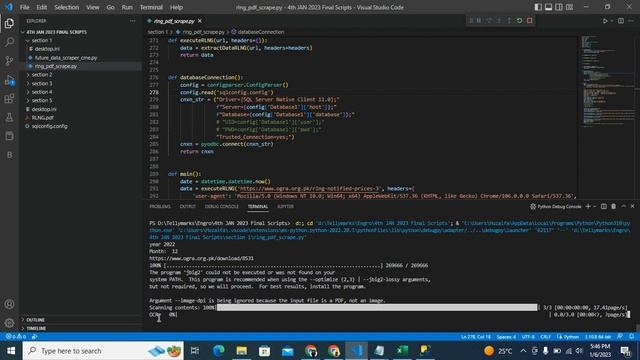
Task: Pause the debug session
Action: (479, 20)
